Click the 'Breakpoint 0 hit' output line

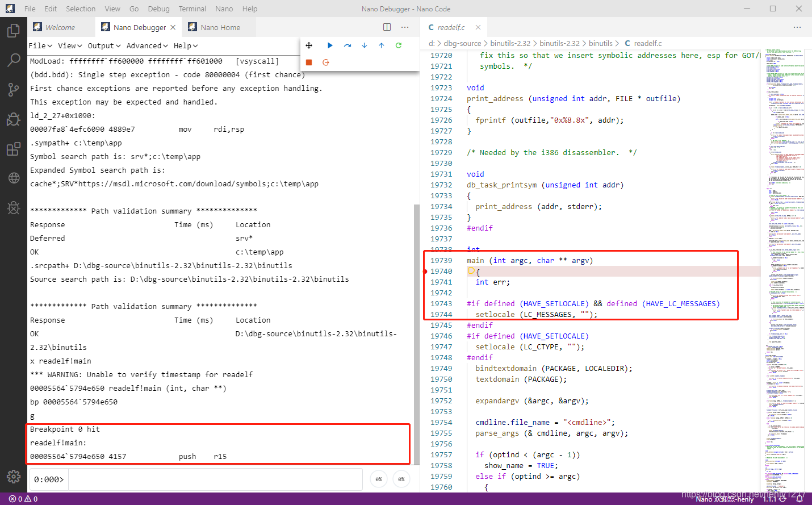(x=65, y=429)
